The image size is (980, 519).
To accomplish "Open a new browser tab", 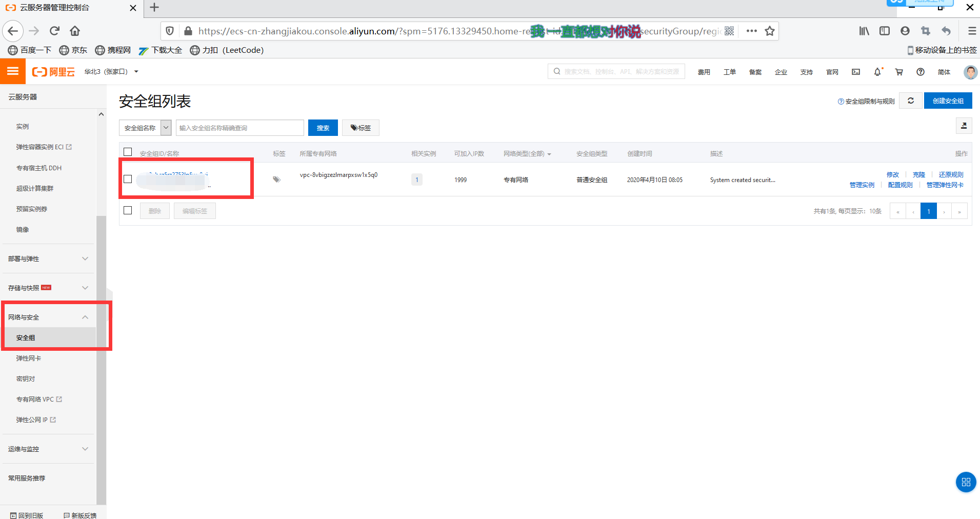I will (x=154, y=7).
